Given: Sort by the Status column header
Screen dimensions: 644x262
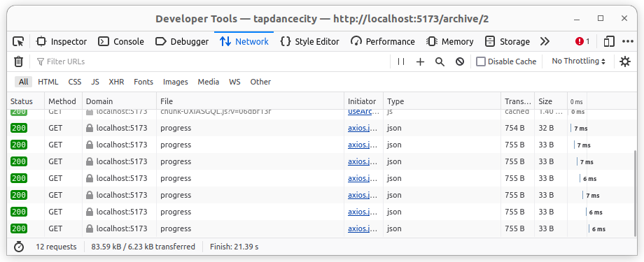Looking at the screenshot, I should (26, 101).
